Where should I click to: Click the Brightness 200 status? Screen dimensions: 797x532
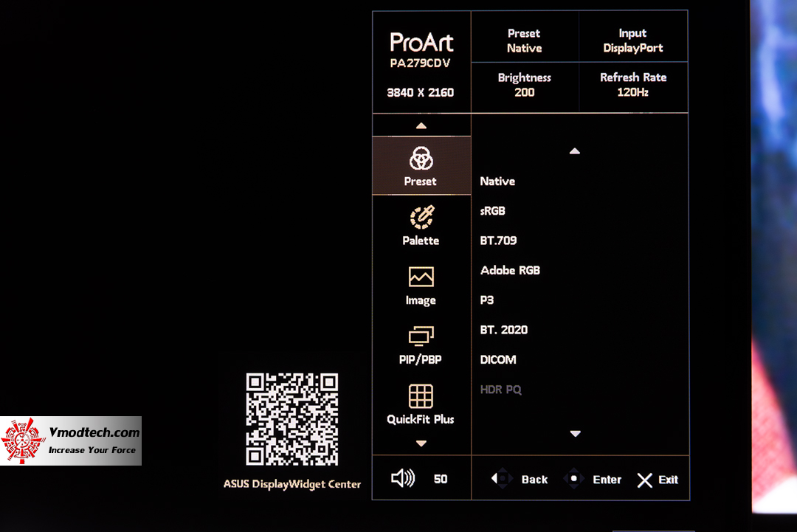524,85
